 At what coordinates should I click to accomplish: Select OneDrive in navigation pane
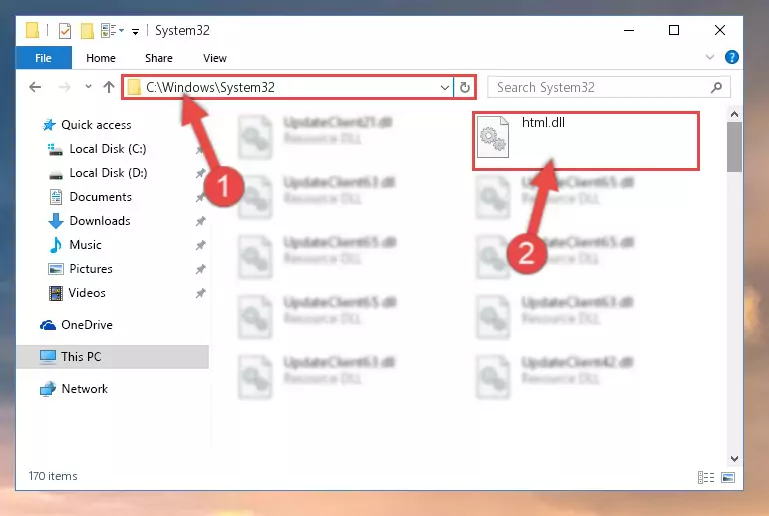click(x=86, y=325)
